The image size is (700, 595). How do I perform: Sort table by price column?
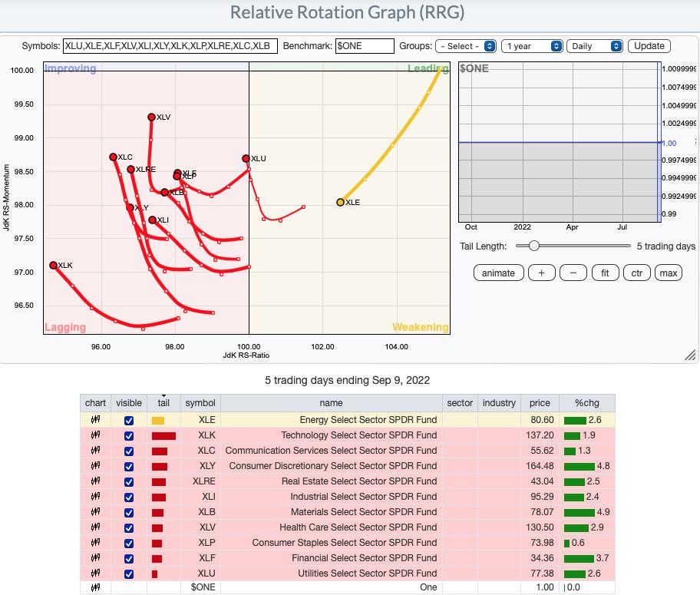tap(540, 403)
